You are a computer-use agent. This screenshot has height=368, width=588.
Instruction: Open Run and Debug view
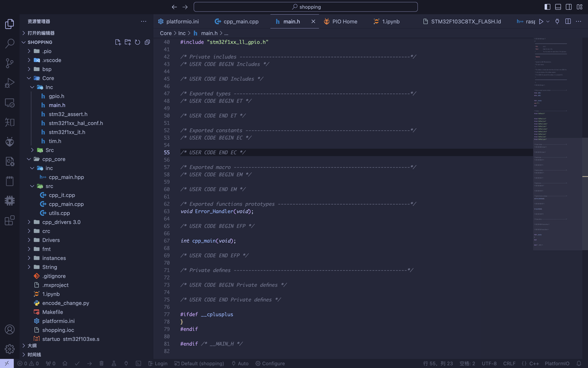[9, 83]
